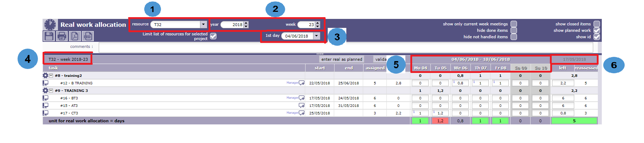Click the left column header
This screenshot has height=143, width=644.
click(562, 68)
